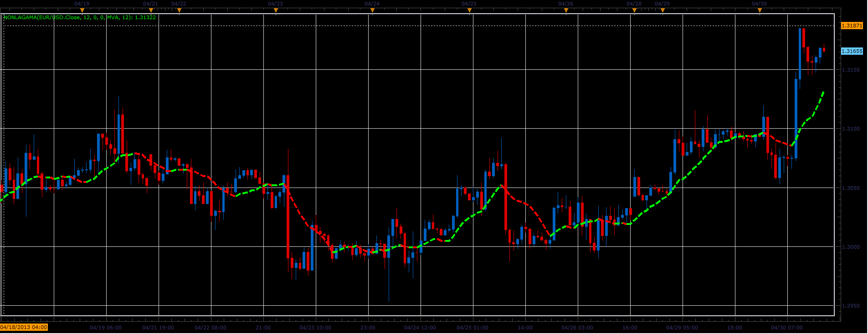The width and height of the screenshot is (868, 334).
Task: Click the orange 1.31871 price tag
Action: (x=852, y=26)
